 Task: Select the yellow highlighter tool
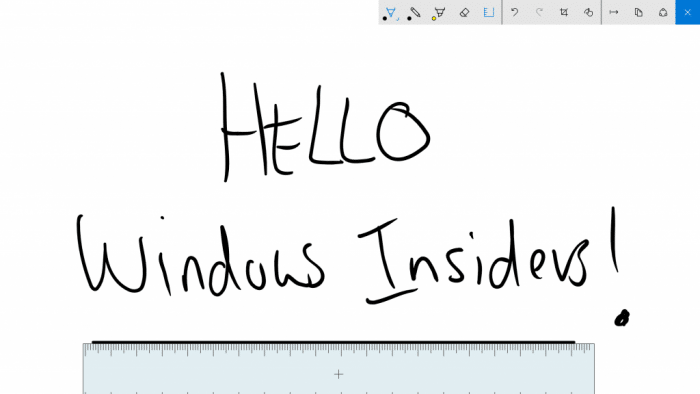point(439,12)
